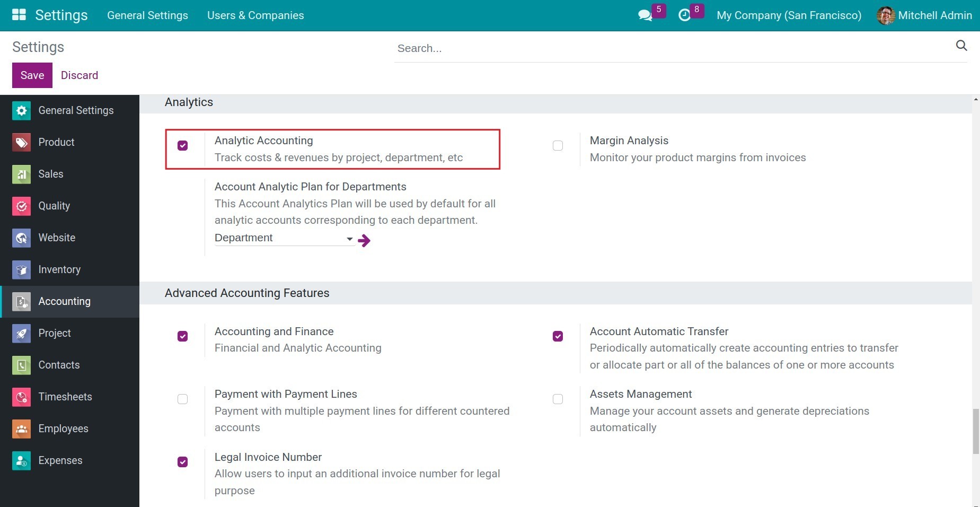Click the search magnifier icon

click(x=961, y=46)
